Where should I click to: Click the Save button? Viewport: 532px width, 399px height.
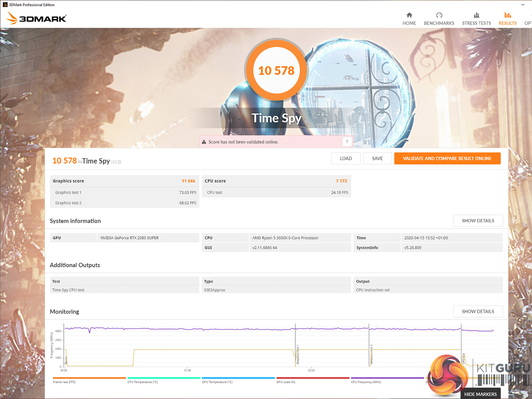pos(377,158)
